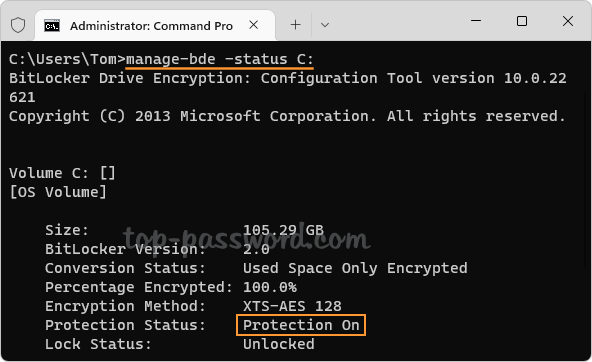The width and height of the screenshot is (592, 362).
Task: Maximize the terminal window
Action: click(x=522, y=21)
